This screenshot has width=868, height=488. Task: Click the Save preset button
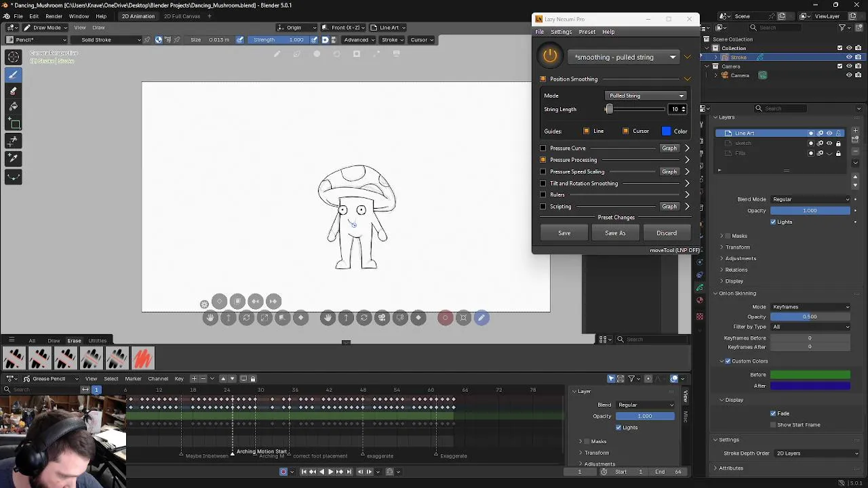[x=564, y=233]
